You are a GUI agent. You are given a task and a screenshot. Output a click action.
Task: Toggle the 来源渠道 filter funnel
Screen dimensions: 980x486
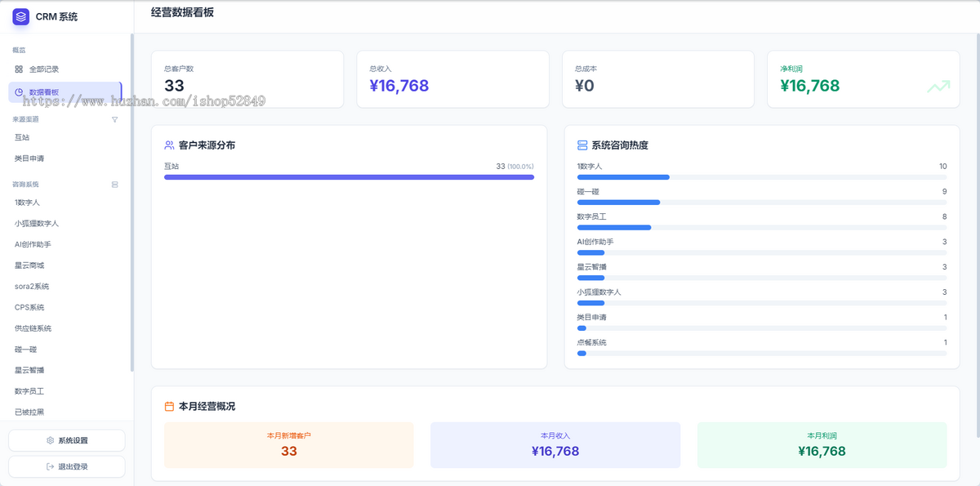(x=114, y=119)
